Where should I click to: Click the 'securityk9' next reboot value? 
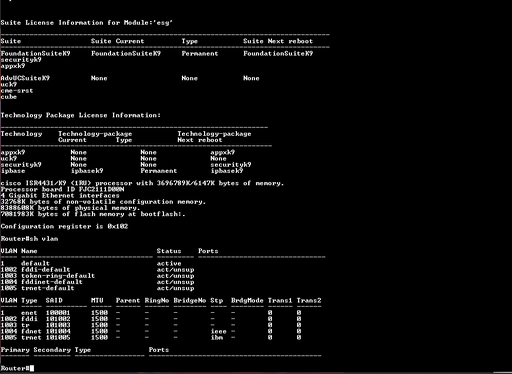pyautogui.click(x=231, y=165)
